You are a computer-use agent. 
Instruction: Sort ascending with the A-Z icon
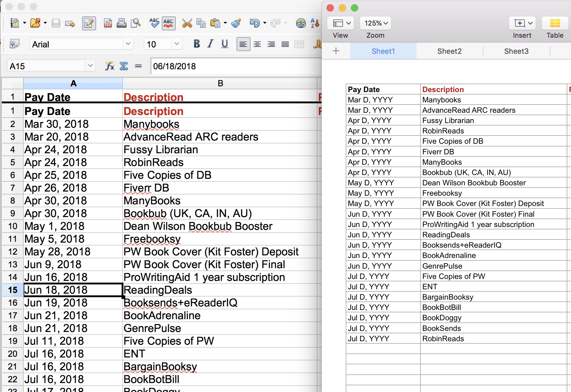click(315, 23)
